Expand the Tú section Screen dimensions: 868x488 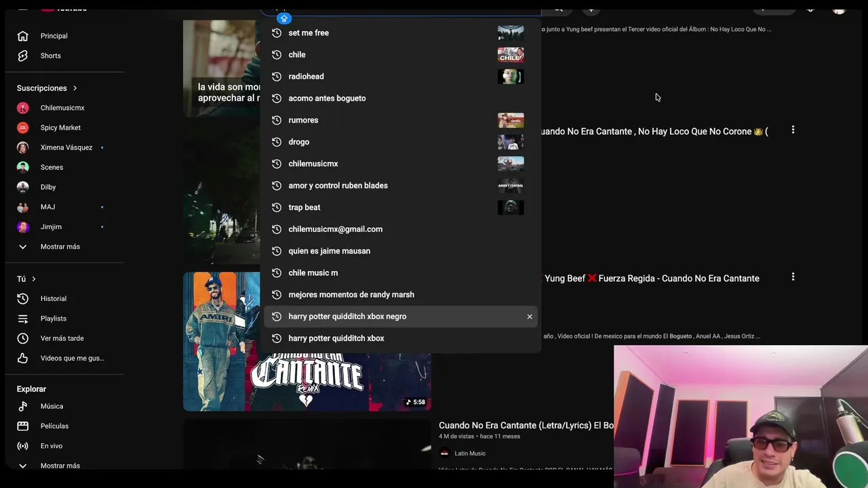pos(26,279)
